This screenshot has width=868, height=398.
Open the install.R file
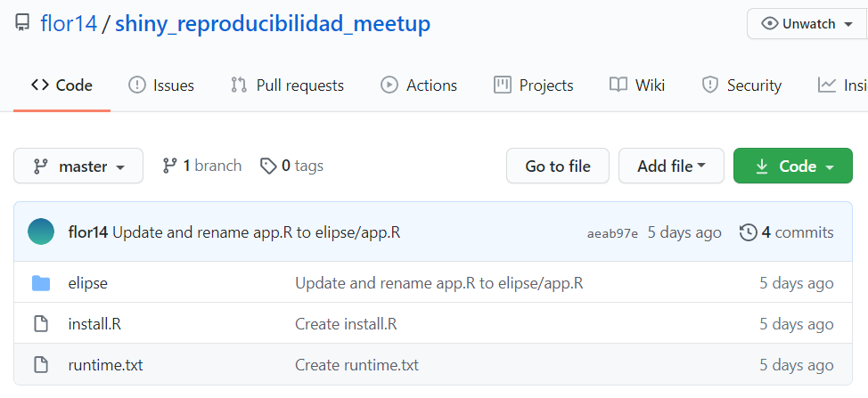click(94, 324)
